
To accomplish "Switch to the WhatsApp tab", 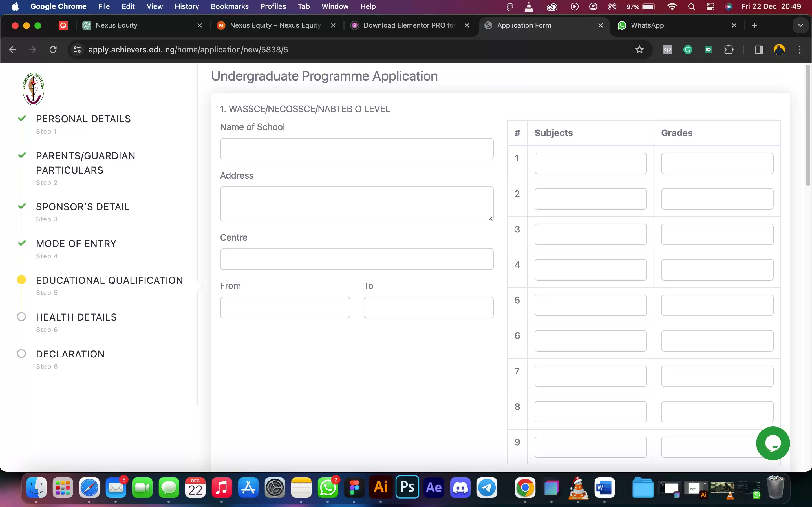I will click(647, 25).
